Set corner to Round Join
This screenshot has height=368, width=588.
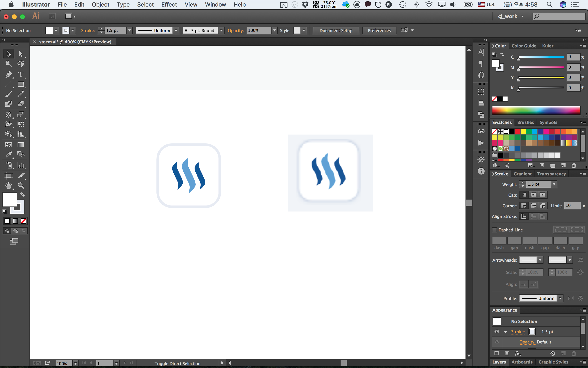click(x=533, y=206)
